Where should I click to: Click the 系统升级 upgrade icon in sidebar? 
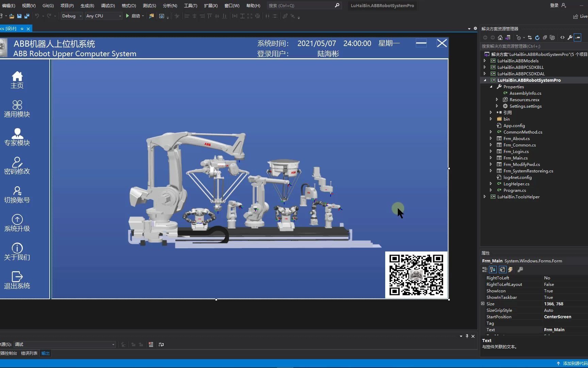click(x=17, y=220)
